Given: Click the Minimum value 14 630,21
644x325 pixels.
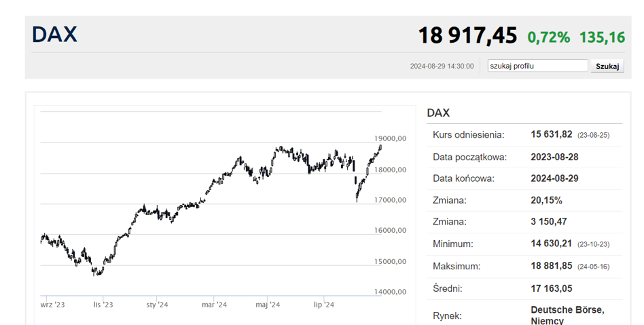Looking at the screenshot, I should tap(551, 244).
